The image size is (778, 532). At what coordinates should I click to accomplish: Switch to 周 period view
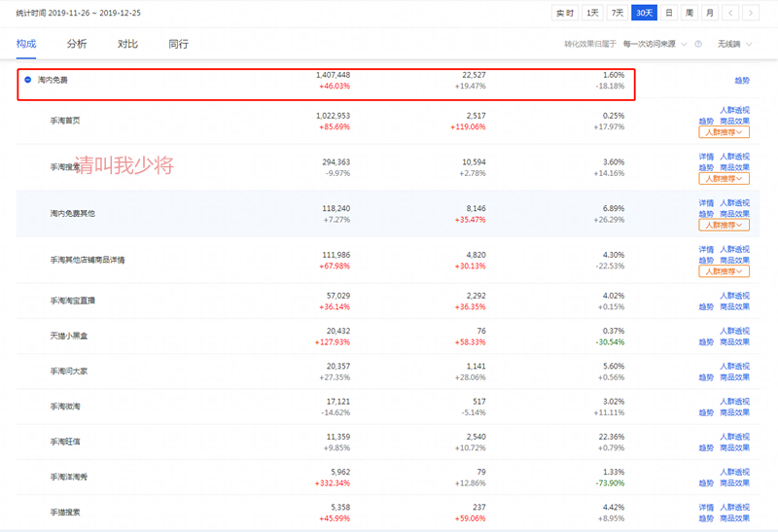tap(690, 13)
